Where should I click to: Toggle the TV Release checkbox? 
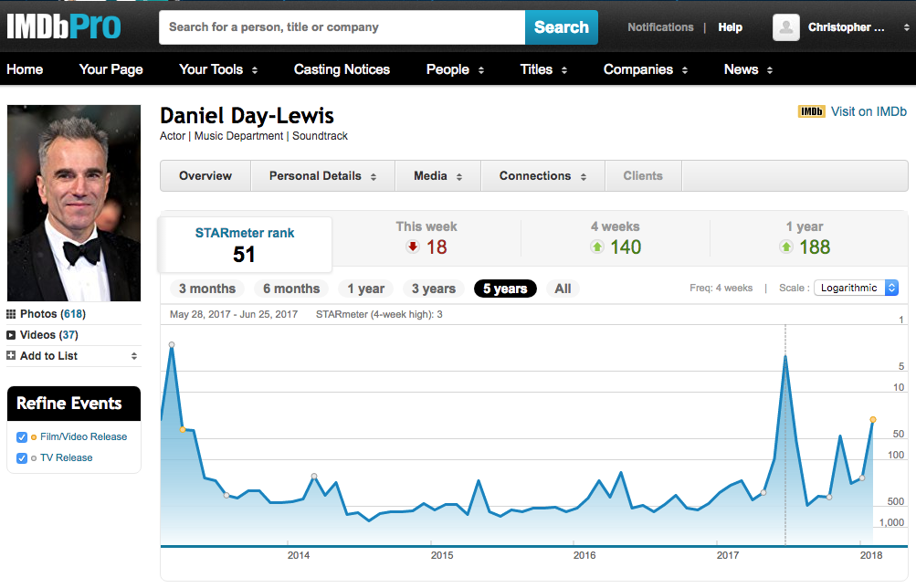click(22, 458)
